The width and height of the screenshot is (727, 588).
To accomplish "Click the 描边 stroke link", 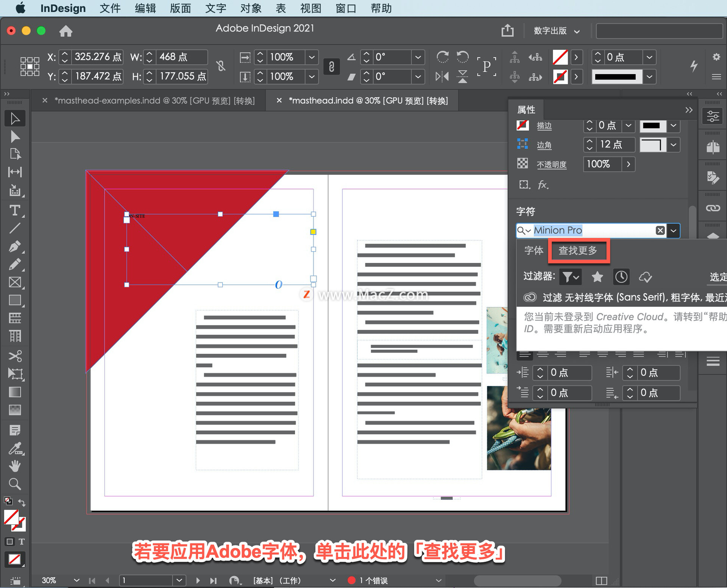I will (544, 126).
